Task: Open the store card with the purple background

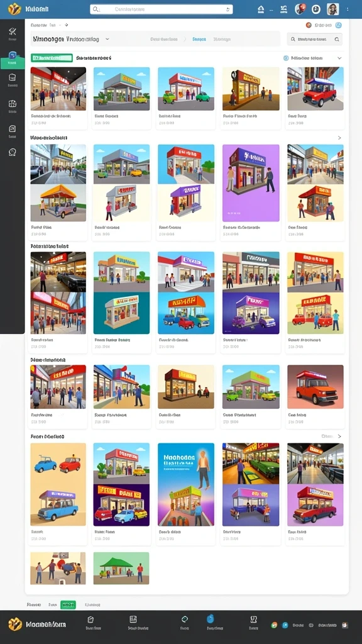Action: pyautogui.click(x=251, y=183)
